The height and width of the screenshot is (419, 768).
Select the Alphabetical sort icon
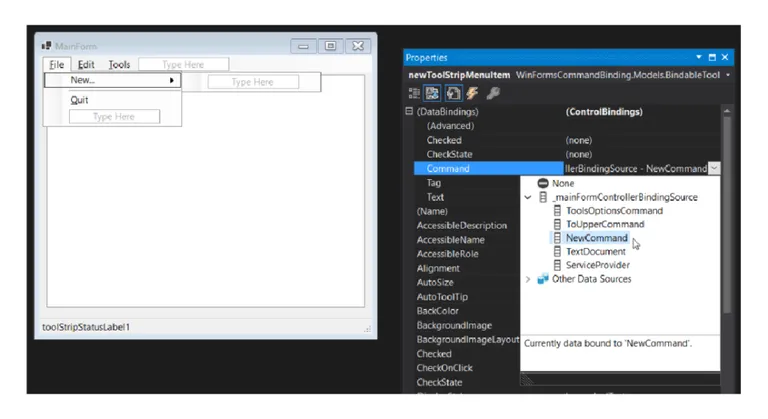[x=432, y=93]
